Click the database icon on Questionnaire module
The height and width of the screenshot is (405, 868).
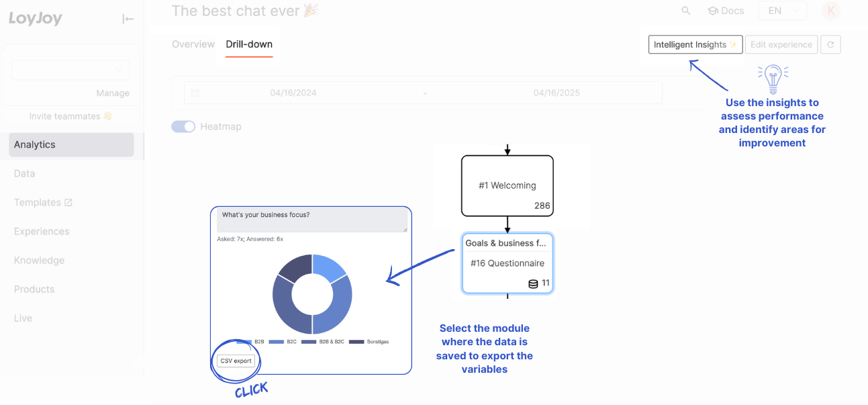[x=533, y=283]
